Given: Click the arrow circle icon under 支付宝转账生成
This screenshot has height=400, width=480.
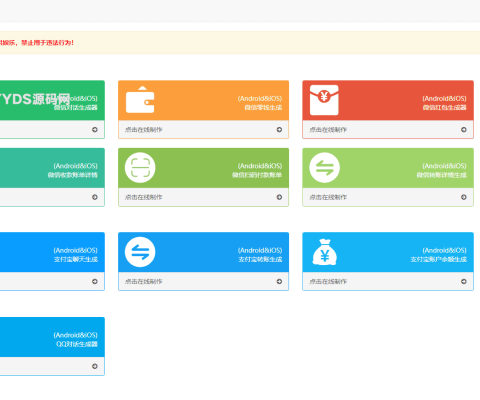Looking at the screenshot, I should (x=279, y=281).
